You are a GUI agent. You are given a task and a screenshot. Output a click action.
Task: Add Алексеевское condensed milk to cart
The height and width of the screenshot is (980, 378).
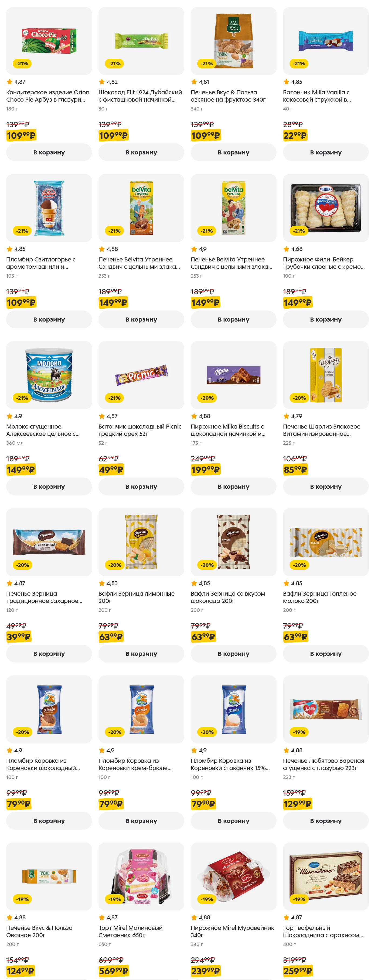tap(49, 486)
